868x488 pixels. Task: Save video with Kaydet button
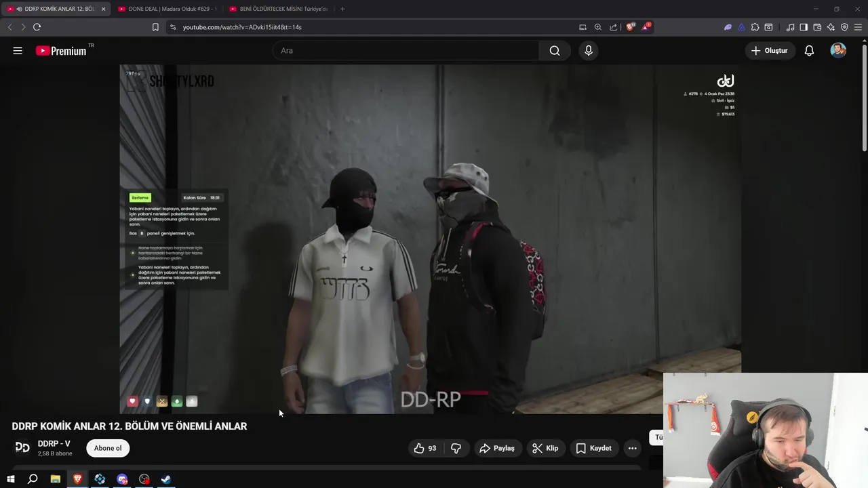click(x=594, y=448)
